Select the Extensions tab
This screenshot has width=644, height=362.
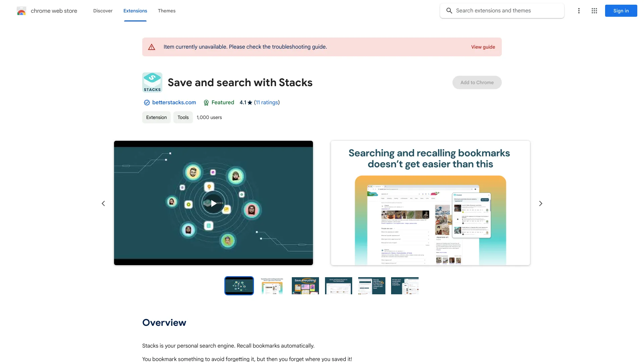click(x=135, y=11)
